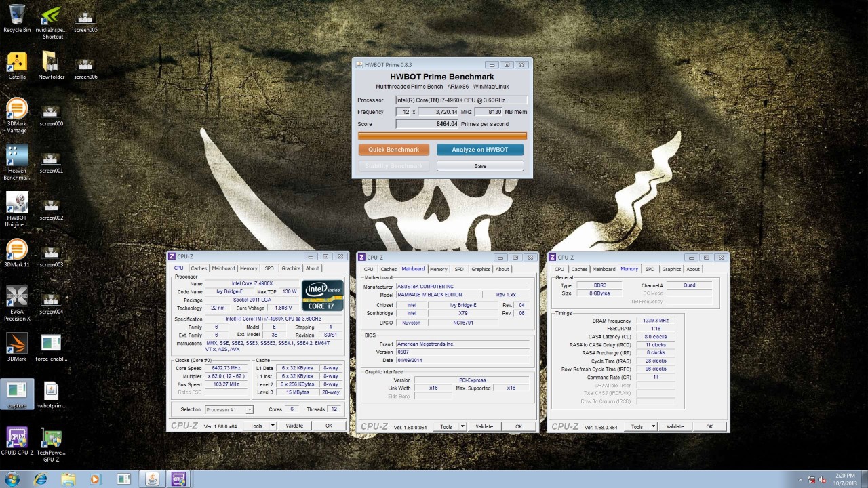
Task: Open Tools dropdown arrow in CPU-Z Mainboard window
Action: (x=462, y=426)
